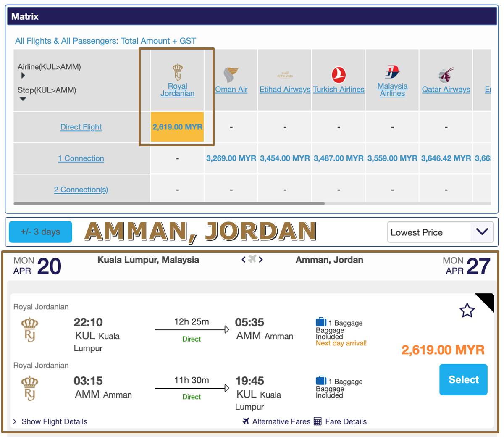Select Oman Air 3,269.00 MYR fare
Image resolution: width=504 pixels, height=437 pixels.
click(231, 158)
